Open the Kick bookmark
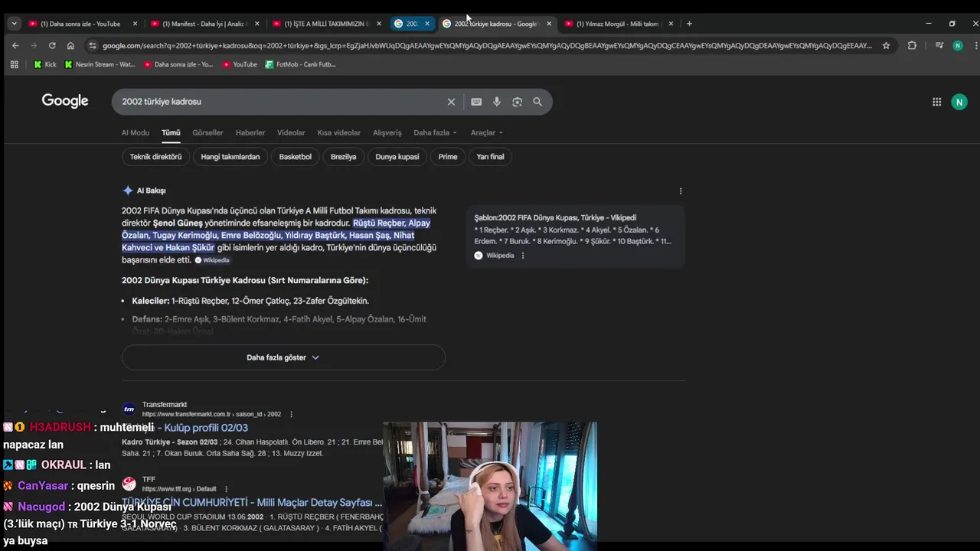Screen dimensions: 980x551 click(x=44, y=64)
